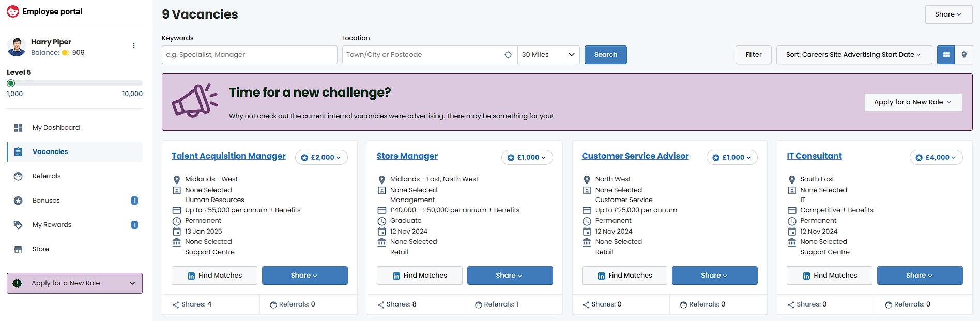
Task: Click the badge icon in sidebar Apply for a New Role
Action: 17,283
